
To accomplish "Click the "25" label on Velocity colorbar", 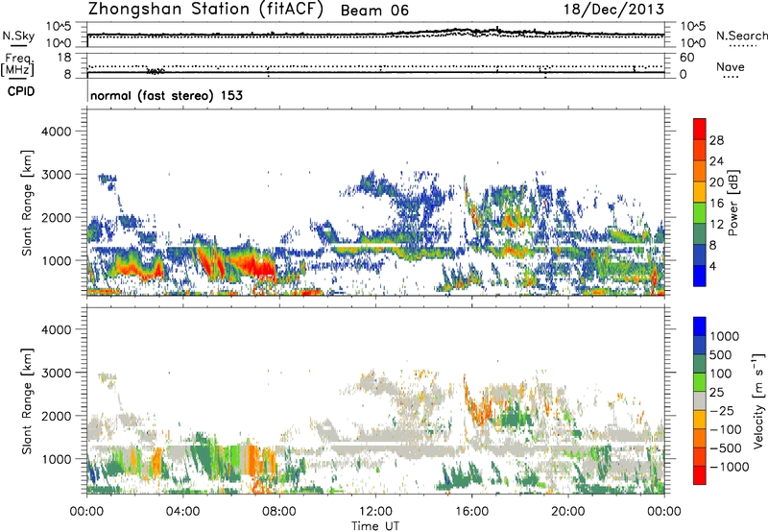I will [717, 393].
